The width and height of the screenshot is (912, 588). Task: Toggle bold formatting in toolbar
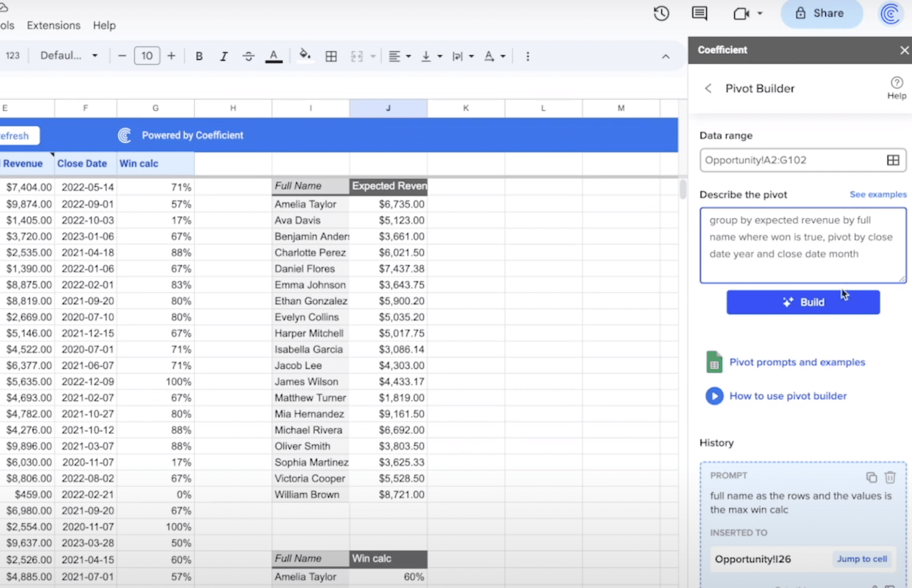[199, 56]
